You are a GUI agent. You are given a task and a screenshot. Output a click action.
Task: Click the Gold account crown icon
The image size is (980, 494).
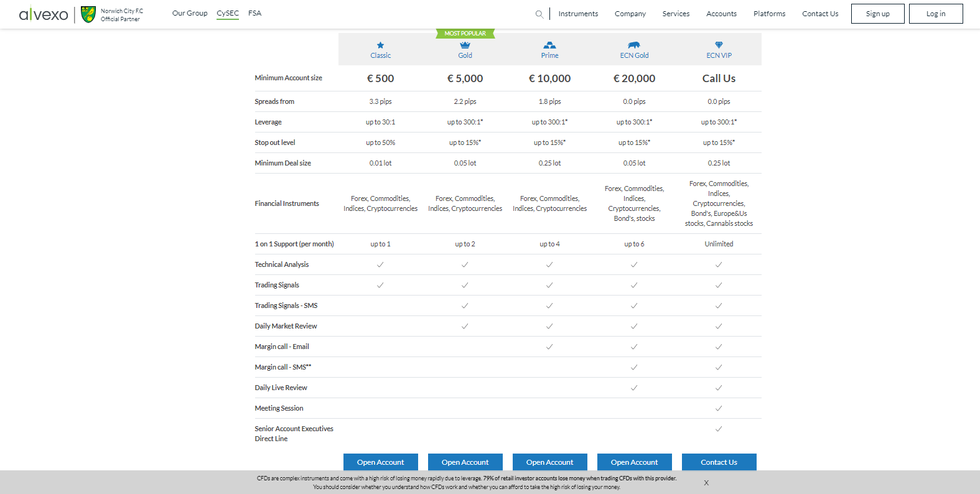point(465,45)
